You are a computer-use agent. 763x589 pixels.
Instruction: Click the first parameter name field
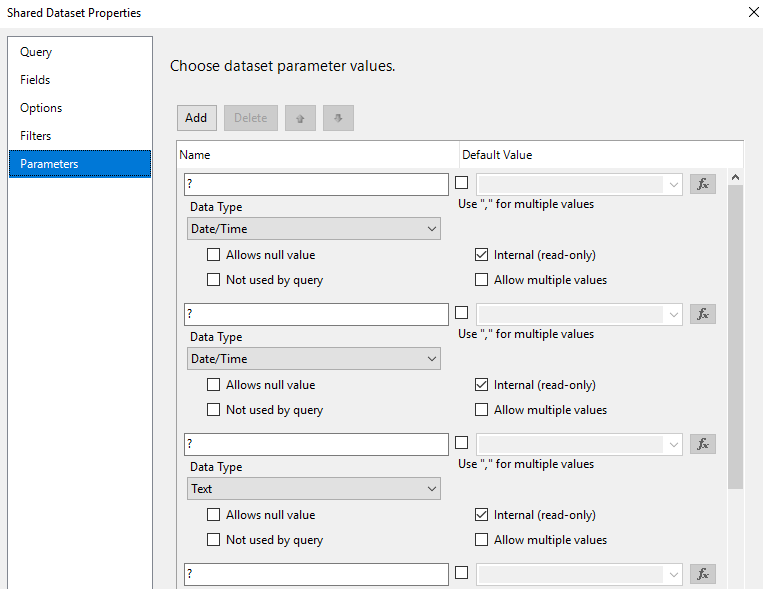pos(317,184)
